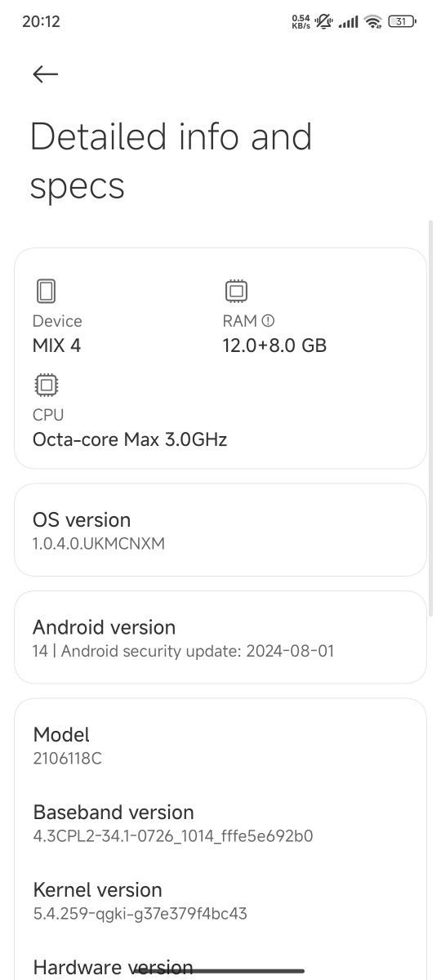Tap the back arrow icon
Viewport: 441px width, 980px height.
46,74
